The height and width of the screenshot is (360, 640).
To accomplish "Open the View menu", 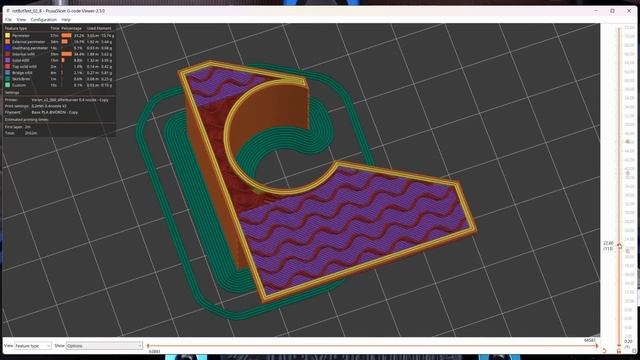I will click(x=21, y=20).
